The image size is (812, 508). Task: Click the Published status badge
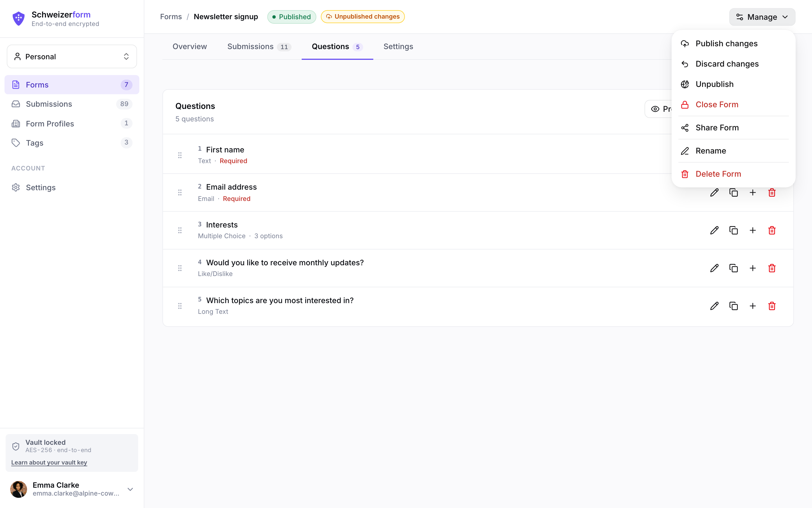click(x=292, y=17)
